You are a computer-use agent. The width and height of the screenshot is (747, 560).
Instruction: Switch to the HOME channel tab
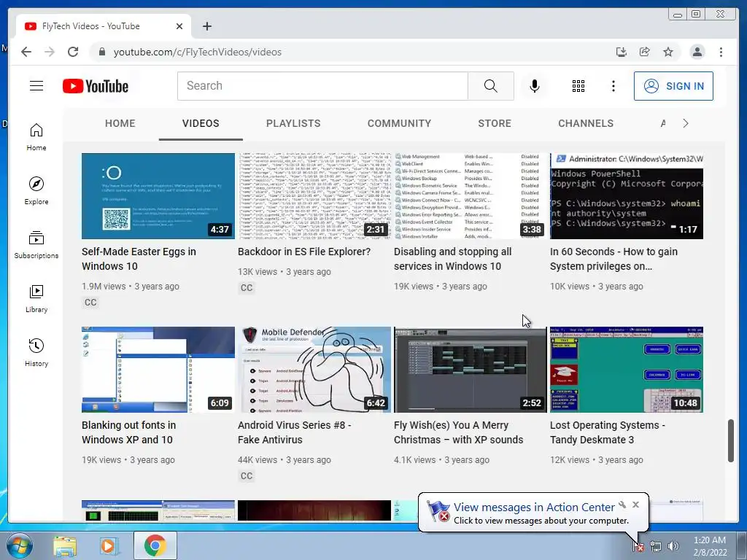[x=120, y=123]
